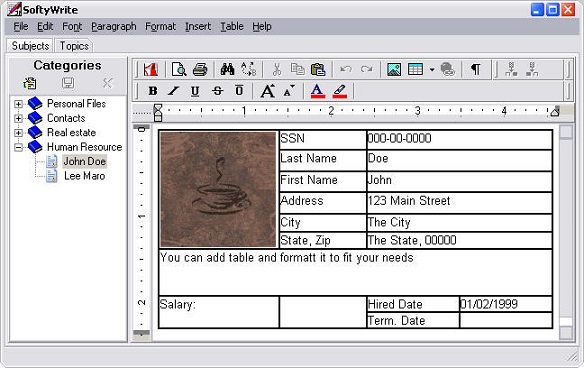584x368 pixels.
Task: Click the right margin marker on the ruler
Action: tap(555, 111)
